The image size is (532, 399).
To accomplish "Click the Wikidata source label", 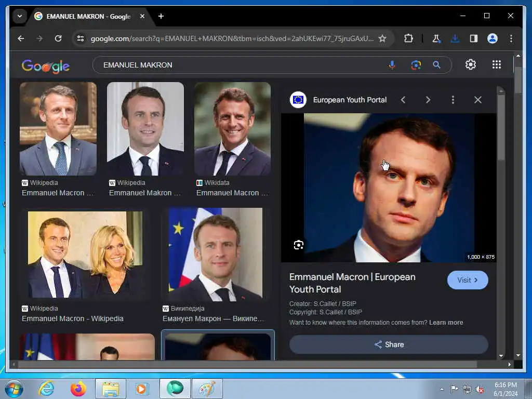I will 217,182.
